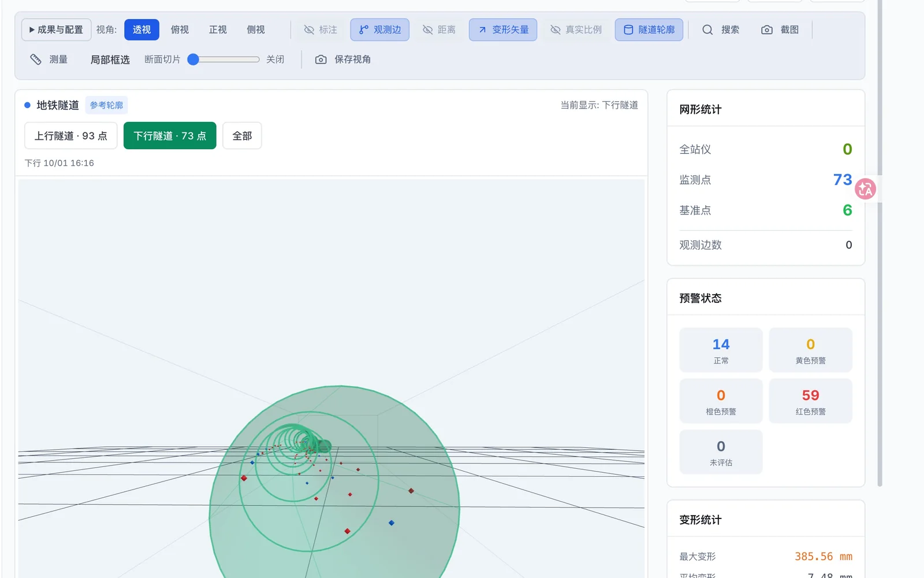The image size is (924, 578).
Task: Toggle 变形矢量 display
Action: (x=503, y=29)
